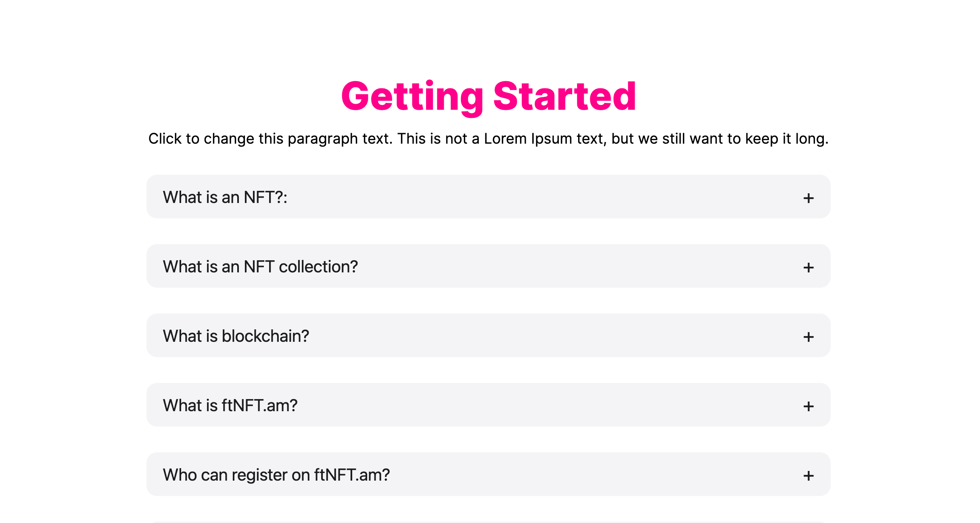
Task: Click the 'What is an NFT?:' question text
Action: pyautogui.click(x=225, y=197)
